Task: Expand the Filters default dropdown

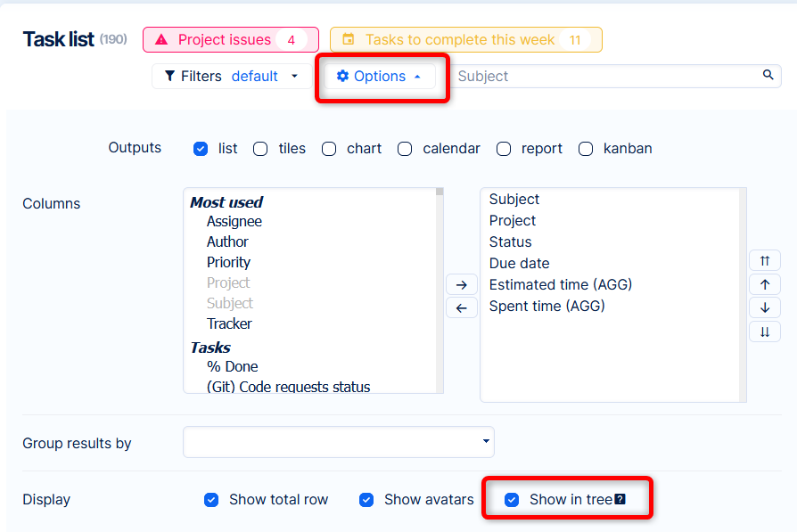Action: (x=233, y=77)
